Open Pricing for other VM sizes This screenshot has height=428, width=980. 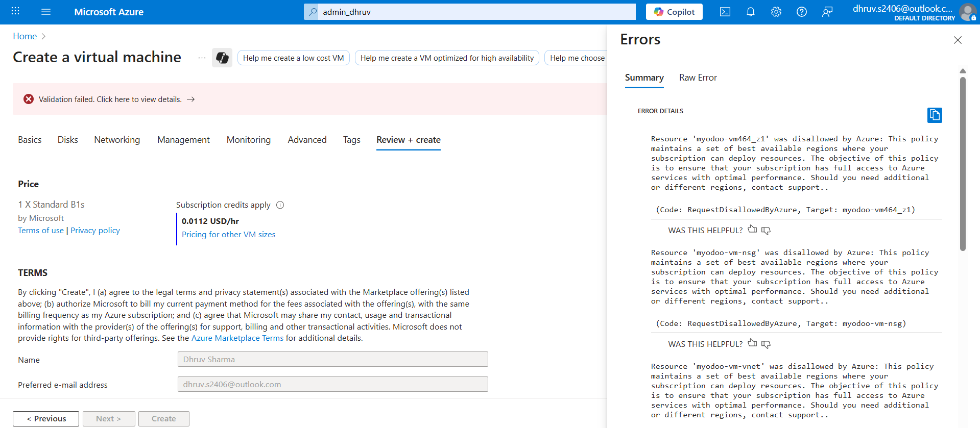(228, 235)
